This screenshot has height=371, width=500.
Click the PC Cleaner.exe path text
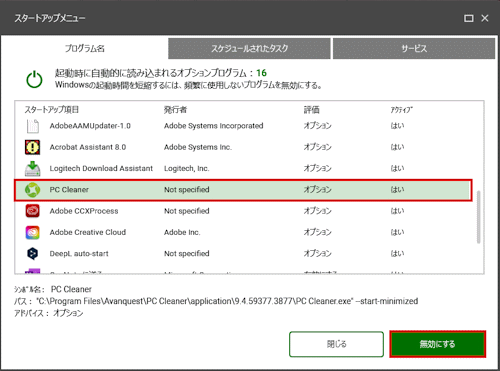tap(227, 301)
